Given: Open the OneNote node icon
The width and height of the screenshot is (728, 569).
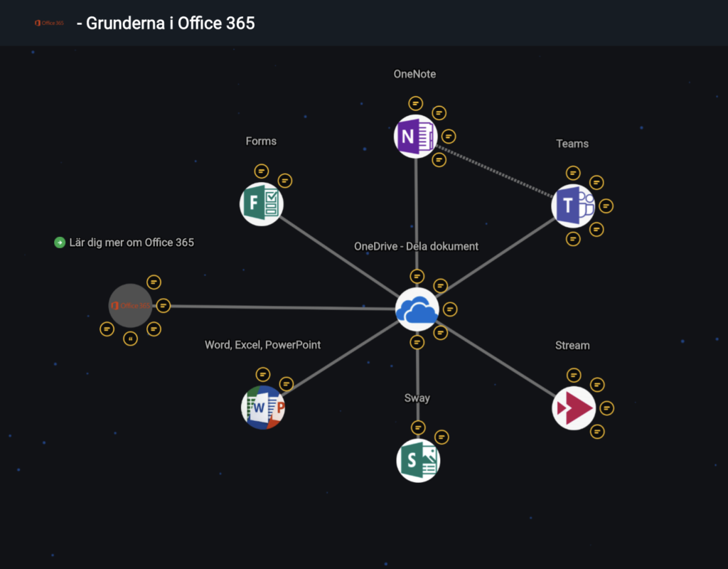Looking at the screenshot, I should click(415, 137).
